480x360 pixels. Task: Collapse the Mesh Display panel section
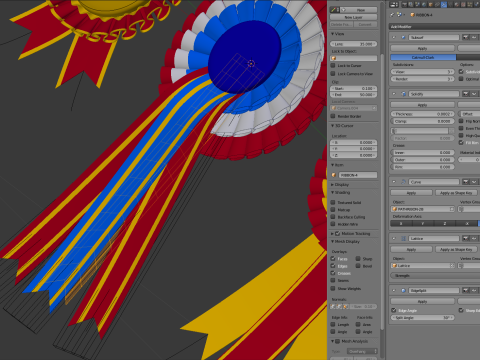click(x=333, y=242)
